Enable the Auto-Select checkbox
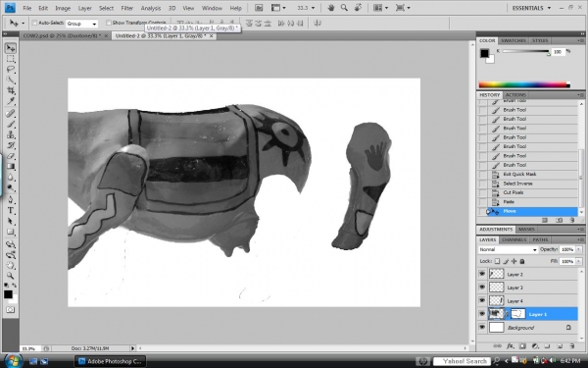Image resolution: width=588 pixels, height=368 pixels. coord(34,23)
